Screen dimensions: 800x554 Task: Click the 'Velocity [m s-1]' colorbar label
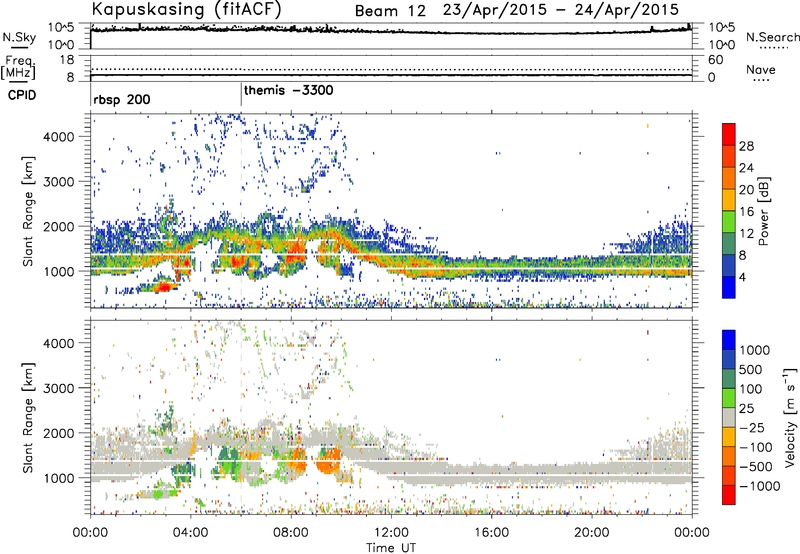coord(790,416)
